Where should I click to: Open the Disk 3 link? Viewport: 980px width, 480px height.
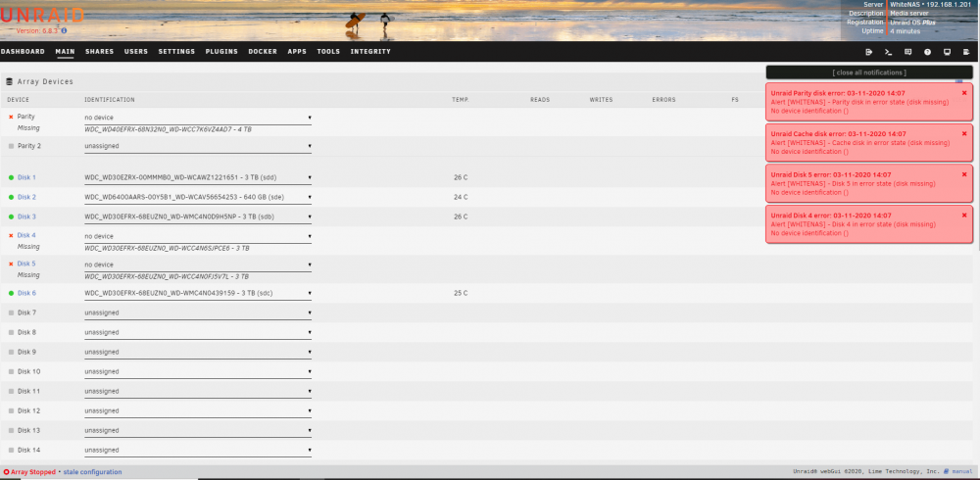tap(26, 216)
